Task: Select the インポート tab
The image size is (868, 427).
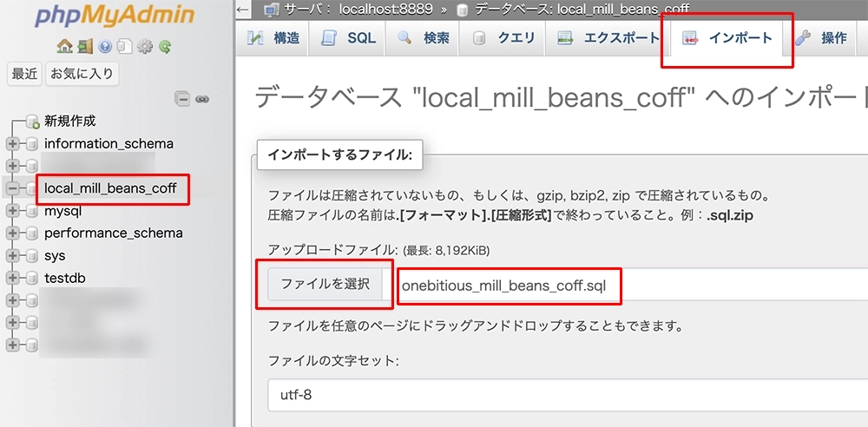Action: point(727,38)
